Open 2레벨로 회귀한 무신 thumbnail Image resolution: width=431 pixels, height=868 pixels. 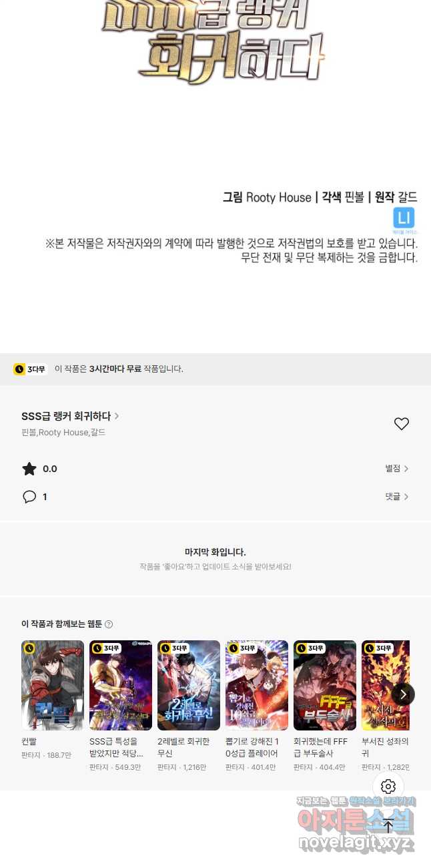[x=189, y=686]
